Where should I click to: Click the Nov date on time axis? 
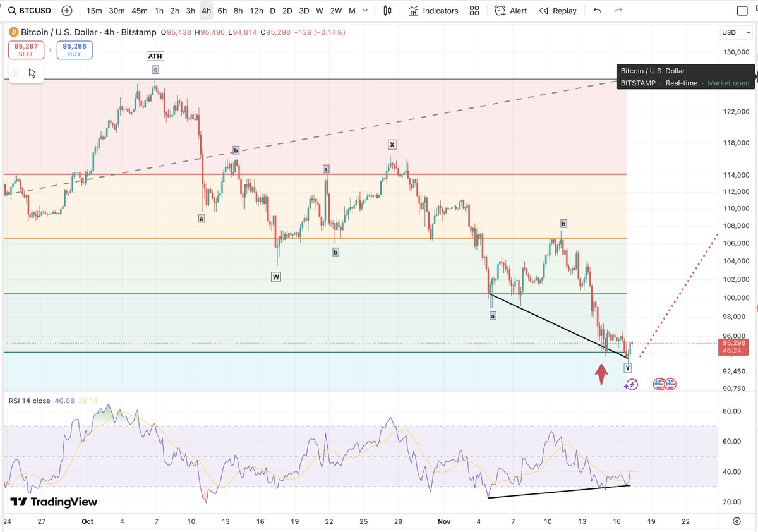point(445,521)
